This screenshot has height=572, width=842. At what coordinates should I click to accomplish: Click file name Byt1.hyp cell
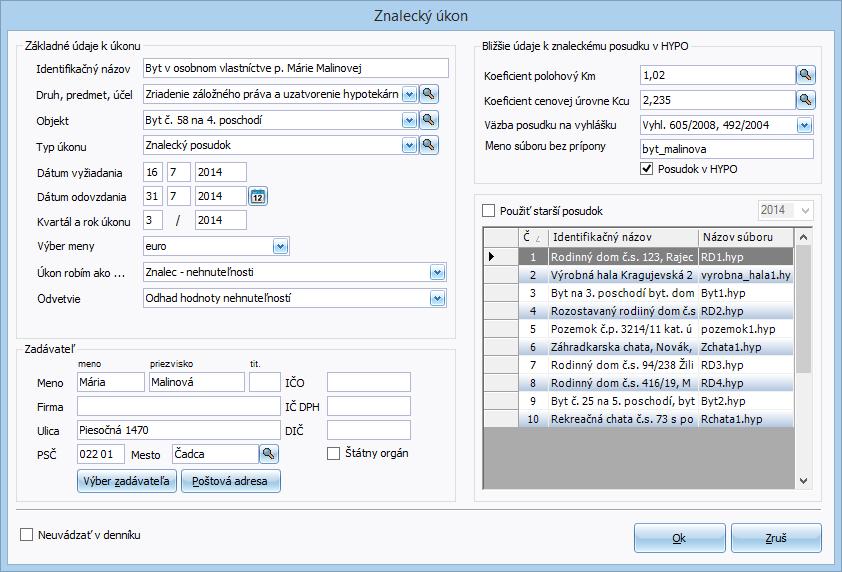tap(746, 293)
